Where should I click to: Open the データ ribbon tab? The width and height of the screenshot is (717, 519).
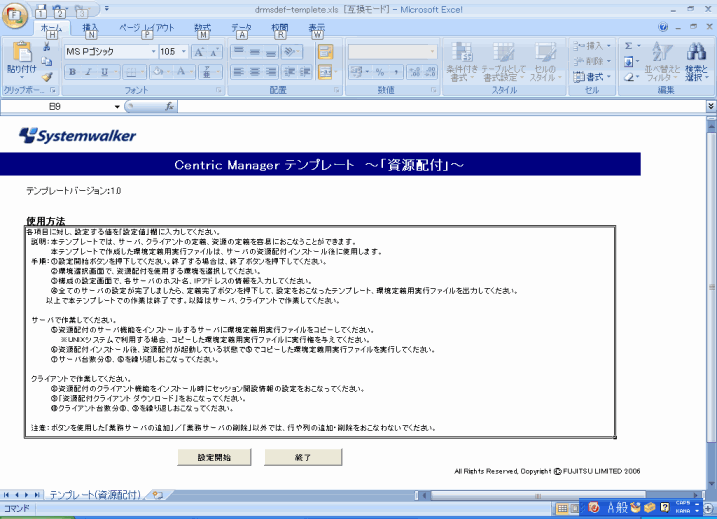click(x=241, y=29)
